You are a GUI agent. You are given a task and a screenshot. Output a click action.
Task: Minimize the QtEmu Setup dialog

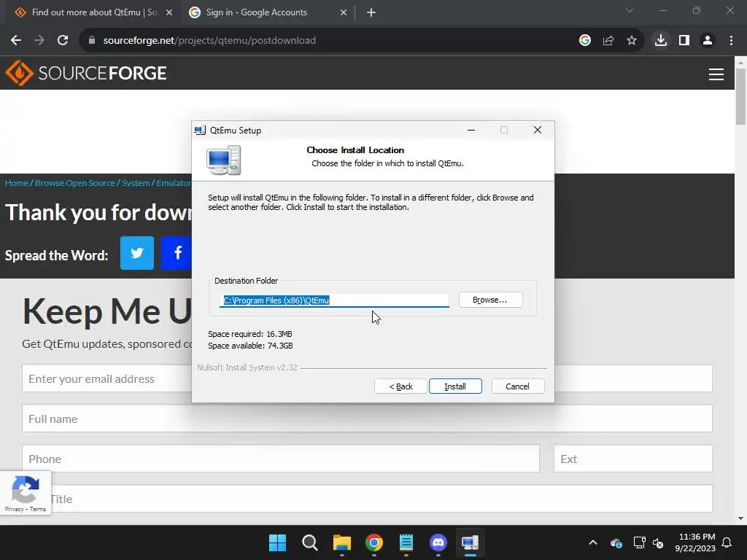point(471,130)
